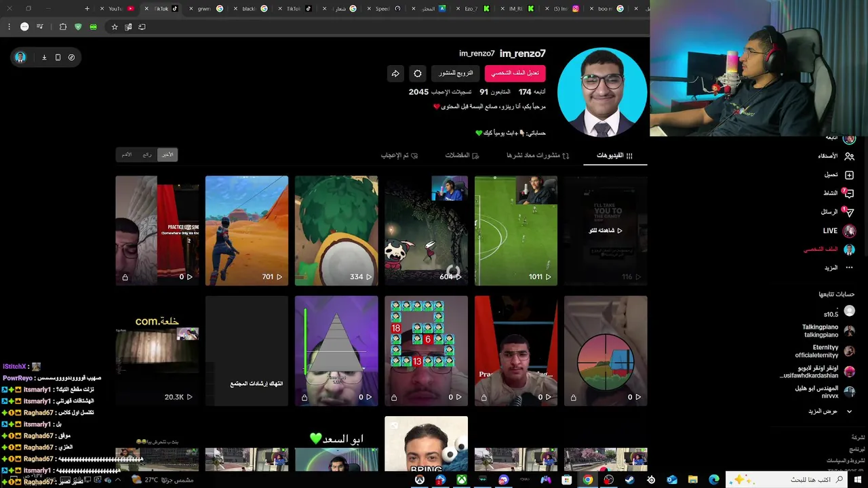This screenshot has height=488, width=868.
Task: Open the gray pyramid video thumbnail
Action: coord(336,351)
